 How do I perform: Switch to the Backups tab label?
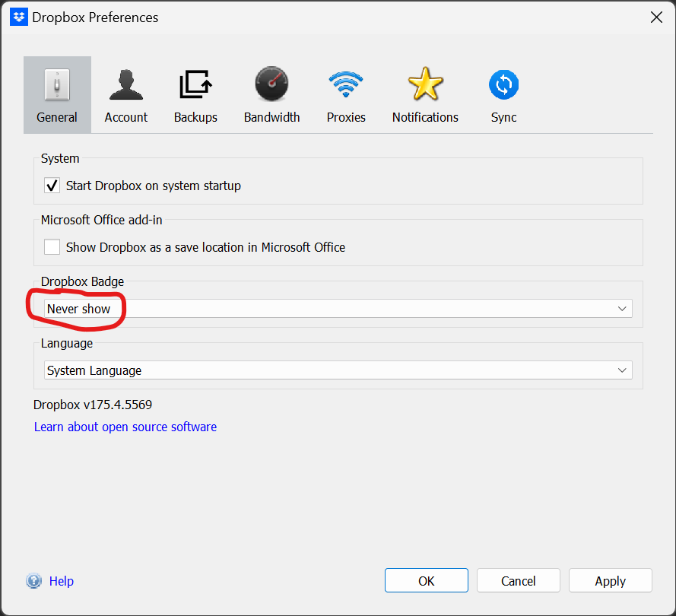(195, 117)
